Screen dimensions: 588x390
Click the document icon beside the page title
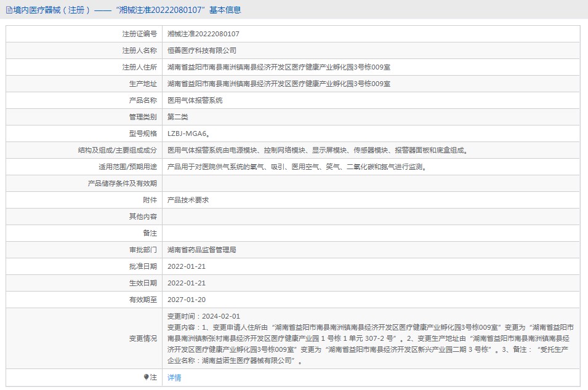9,10
